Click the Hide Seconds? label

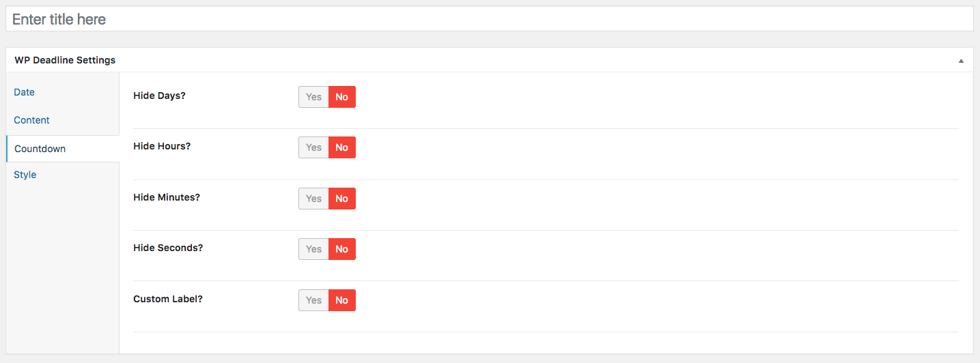click(168, 248)
